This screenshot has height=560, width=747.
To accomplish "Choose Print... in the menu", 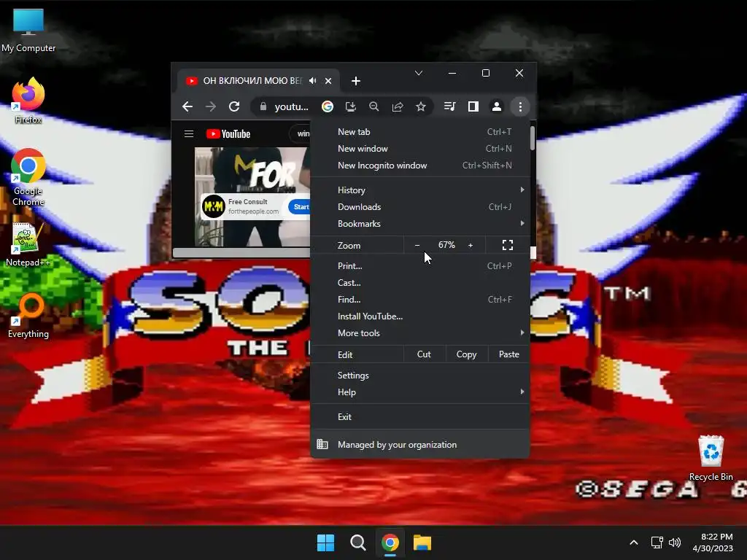I will [419, 266].
